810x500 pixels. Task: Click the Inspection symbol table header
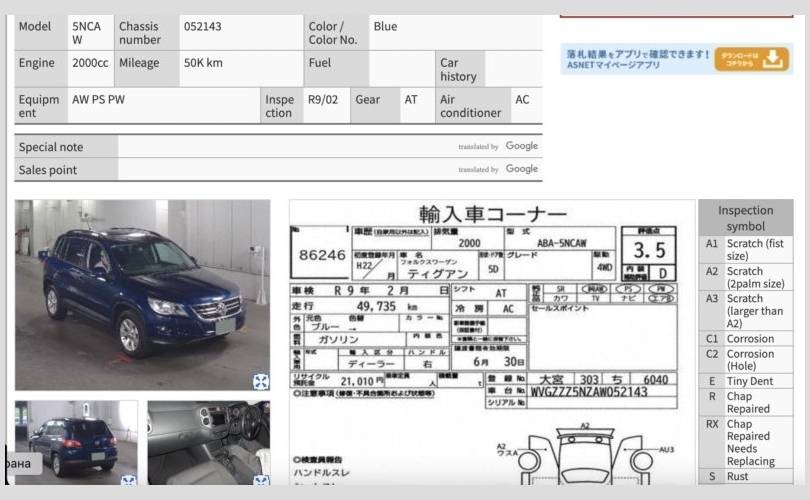coord(745,218)
